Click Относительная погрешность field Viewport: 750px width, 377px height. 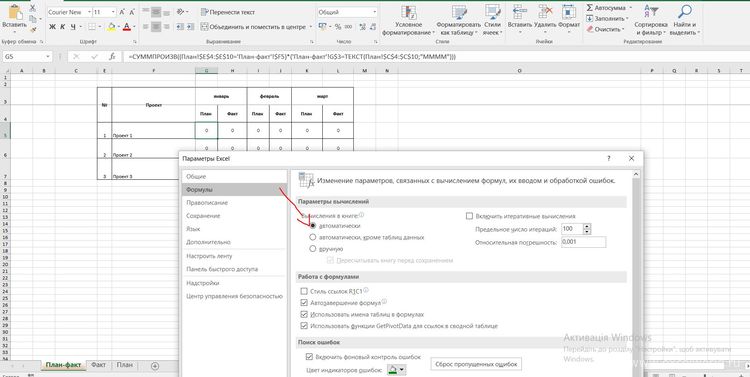(583, 242)
